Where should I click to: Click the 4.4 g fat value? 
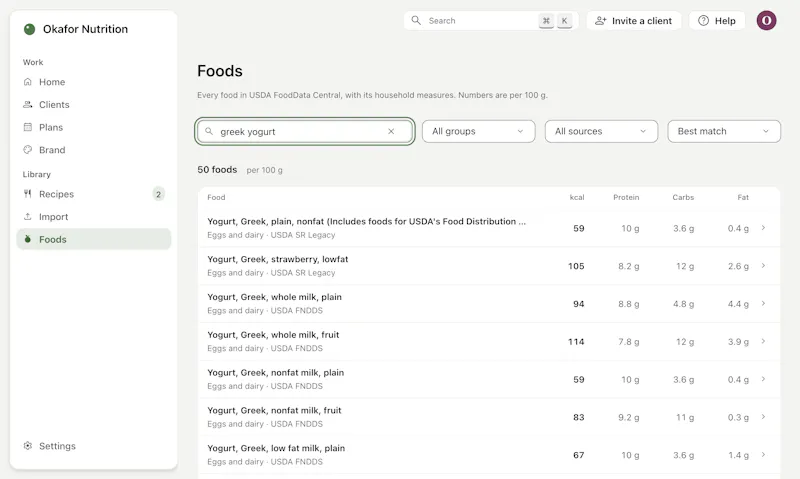(x=738, y=304)
